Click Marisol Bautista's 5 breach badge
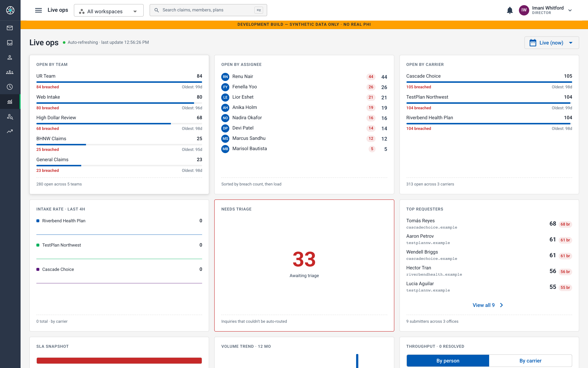 372,149
